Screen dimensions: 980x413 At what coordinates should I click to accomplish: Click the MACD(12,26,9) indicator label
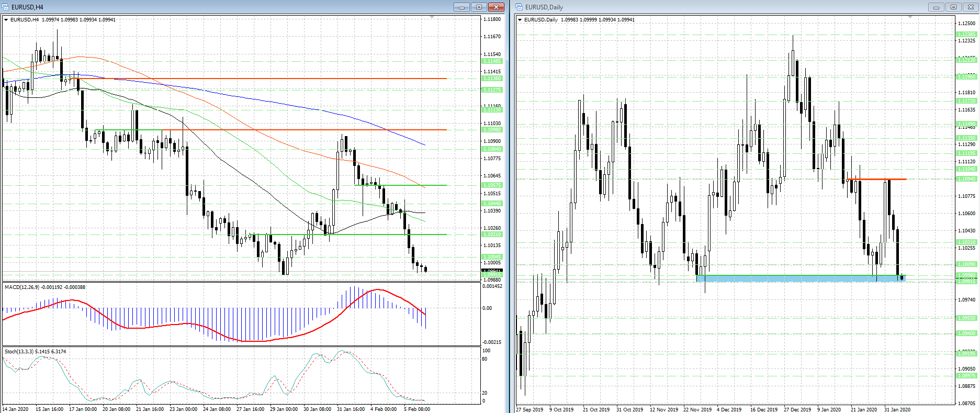[x=45, y=287]
